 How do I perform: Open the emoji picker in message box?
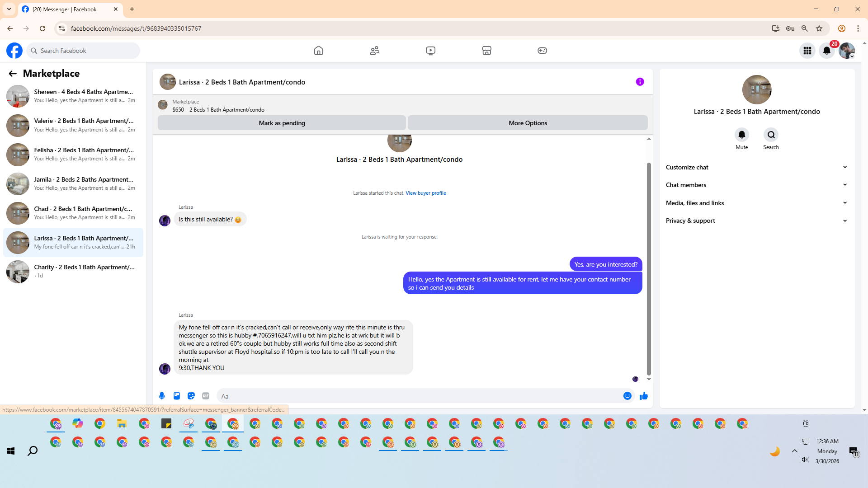(627, 396)
